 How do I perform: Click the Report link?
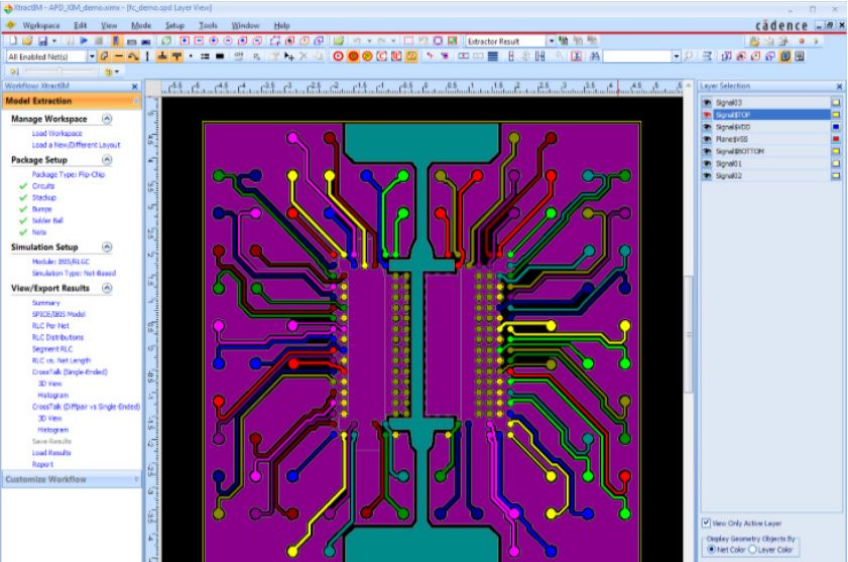(42, 464)
